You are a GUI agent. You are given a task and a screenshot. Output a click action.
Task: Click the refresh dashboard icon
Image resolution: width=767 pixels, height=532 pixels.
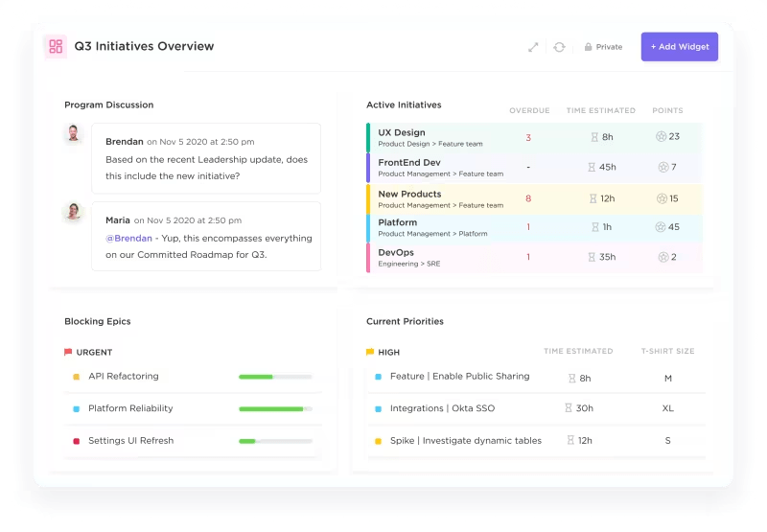(559, 47)
